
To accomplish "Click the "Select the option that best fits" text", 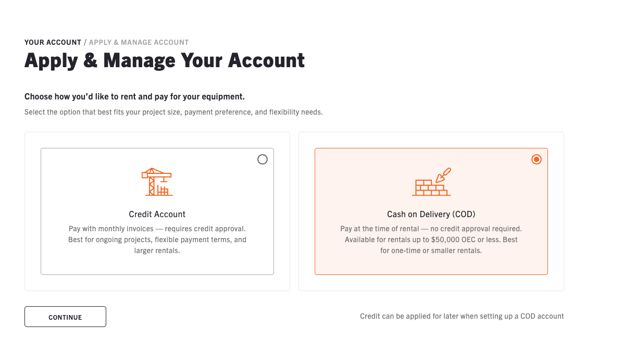I will pyautogui.click(x=173, y=112).
